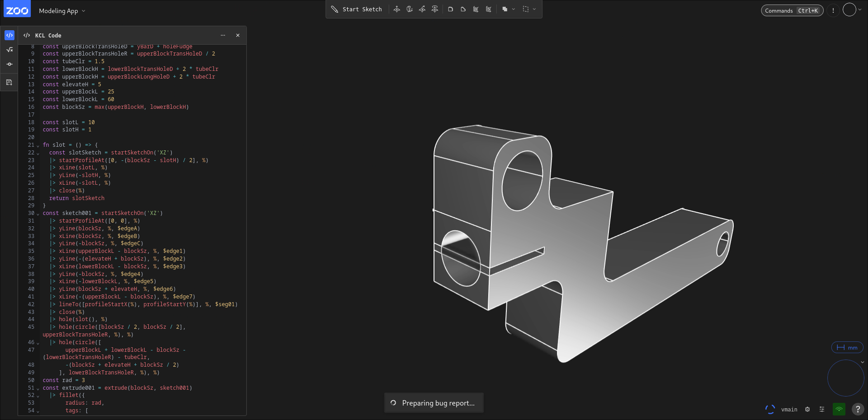Click 'const tubeClr = 1.5' code line
Image resolution: width=868 pixels, height=420 pixels.
74,61
